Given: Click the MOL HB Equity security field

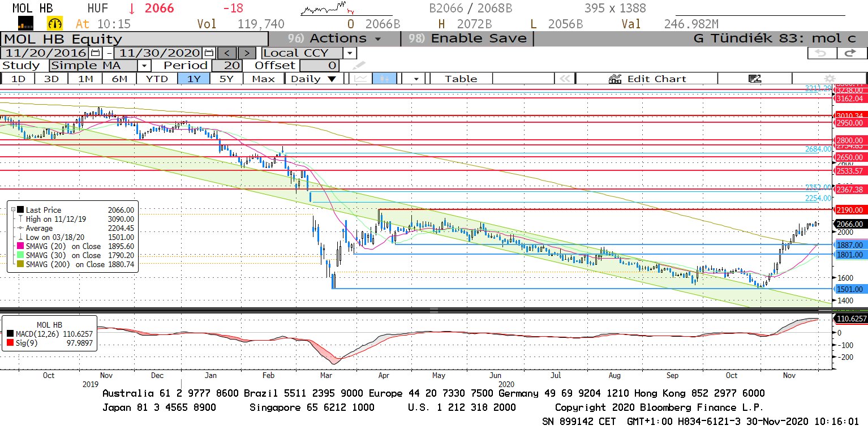Looking at the screenshot, I should [134, 39].
